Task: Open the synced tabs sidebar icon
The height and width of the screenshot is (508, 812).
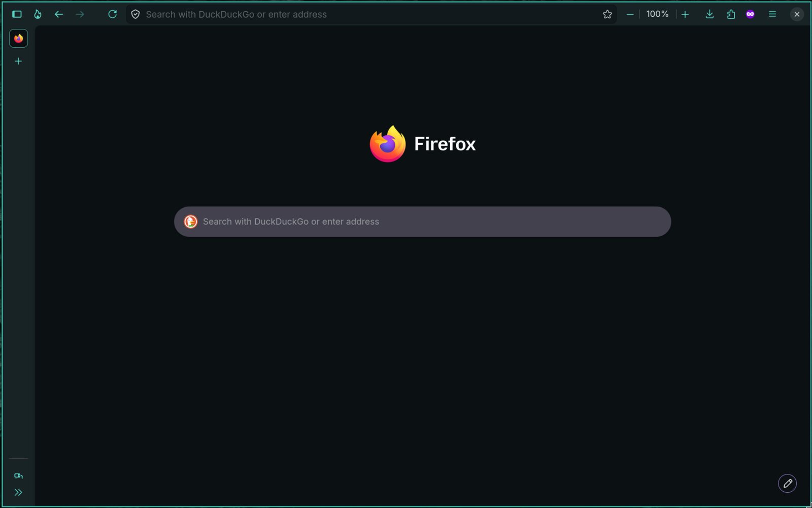Action: [18, 476]
